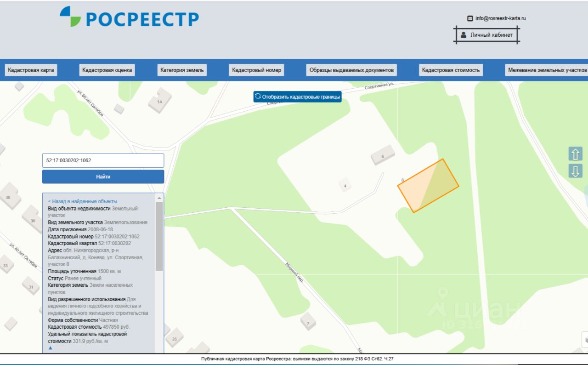Click building number 7 on map
The height and width of the screenshot is (365, 588).
tap(308, 322)
